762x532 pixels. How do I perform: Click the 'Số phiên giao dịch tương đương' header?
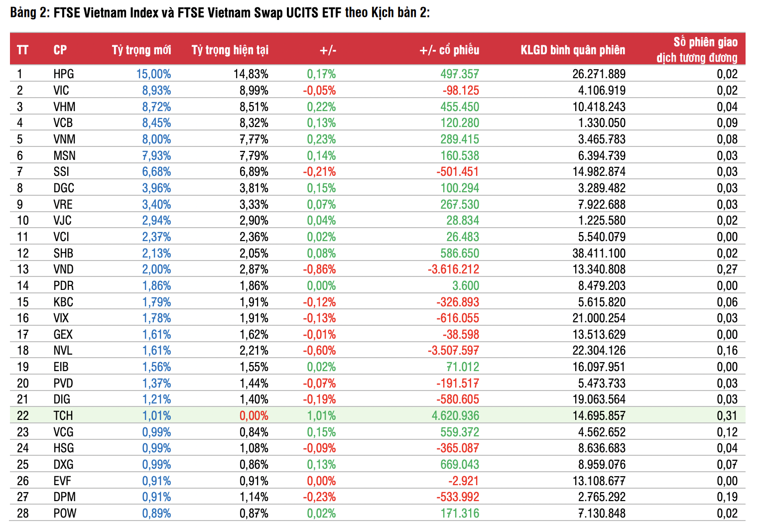click(697, 50)
